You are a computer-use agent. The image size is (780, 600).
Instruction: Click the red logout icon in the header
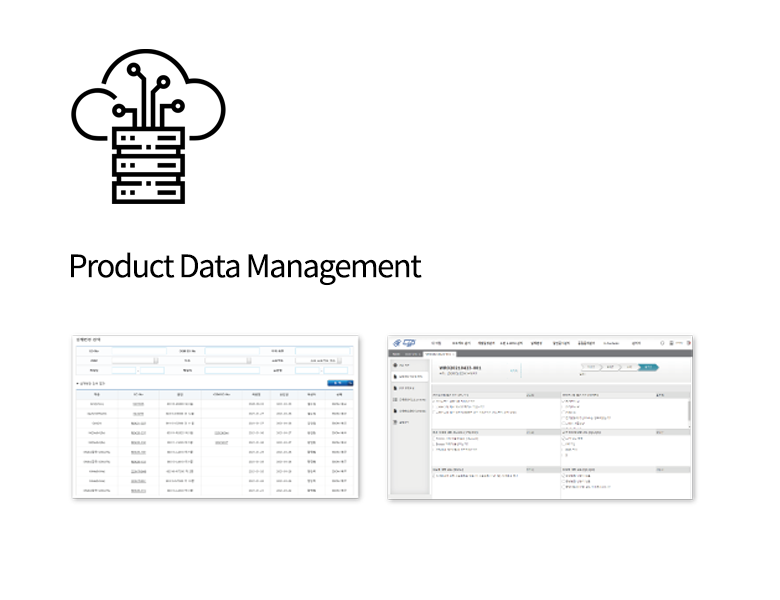click(689, 343)
